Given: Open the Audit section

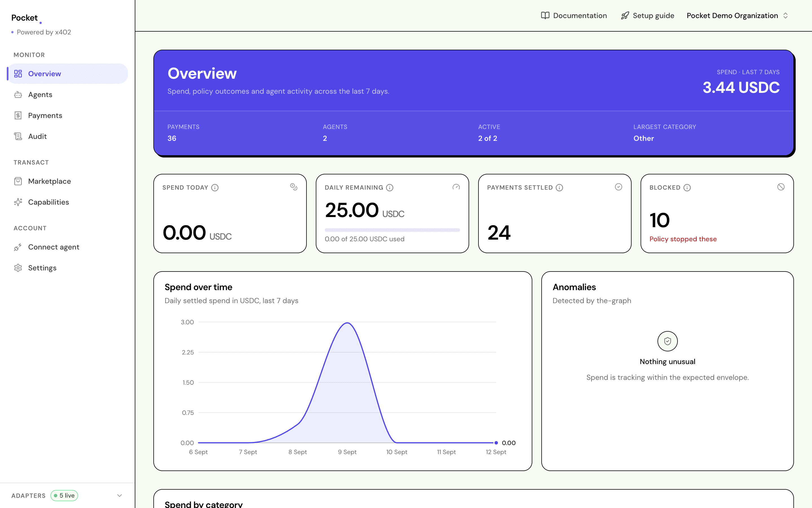Looking at the screenshot, I should (x=67, y=136).
